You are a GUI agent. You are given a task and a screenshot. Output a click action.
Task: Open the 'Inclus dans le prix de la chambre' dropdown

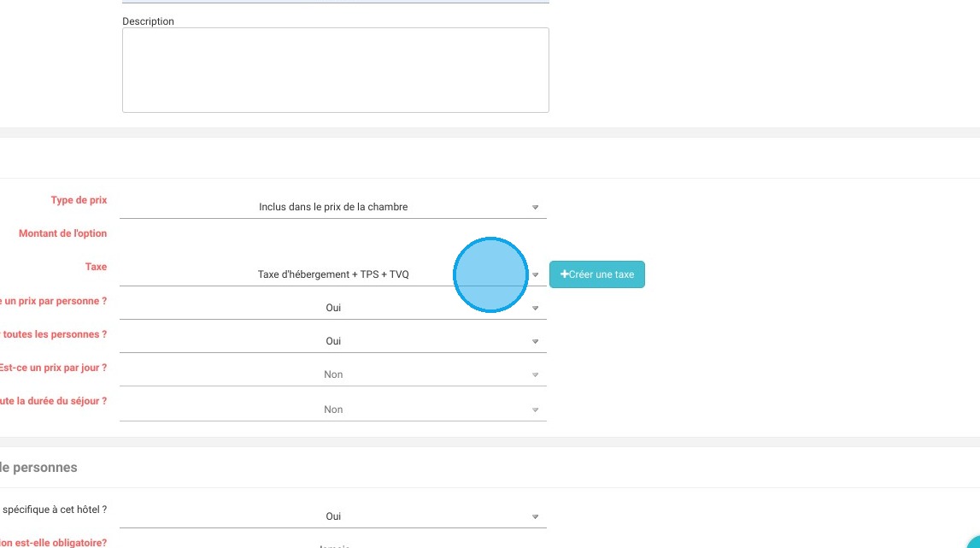[x=333, y=207]
